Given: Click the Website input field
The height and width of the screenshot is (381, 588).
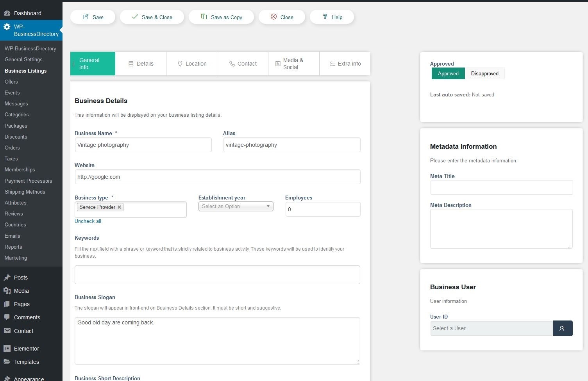Looking at the screenshot, I should click(x=218, y=177).
